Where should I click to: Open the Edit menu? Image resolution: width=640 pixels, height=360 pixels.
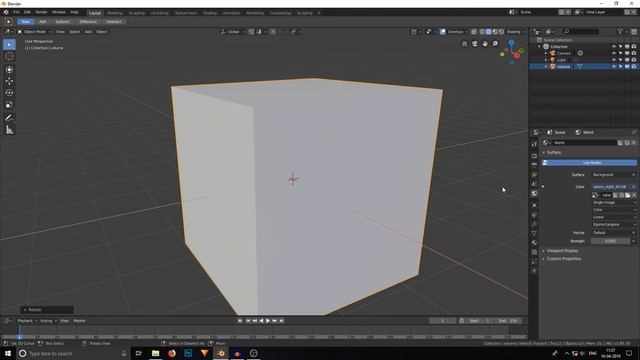[27, 12]
